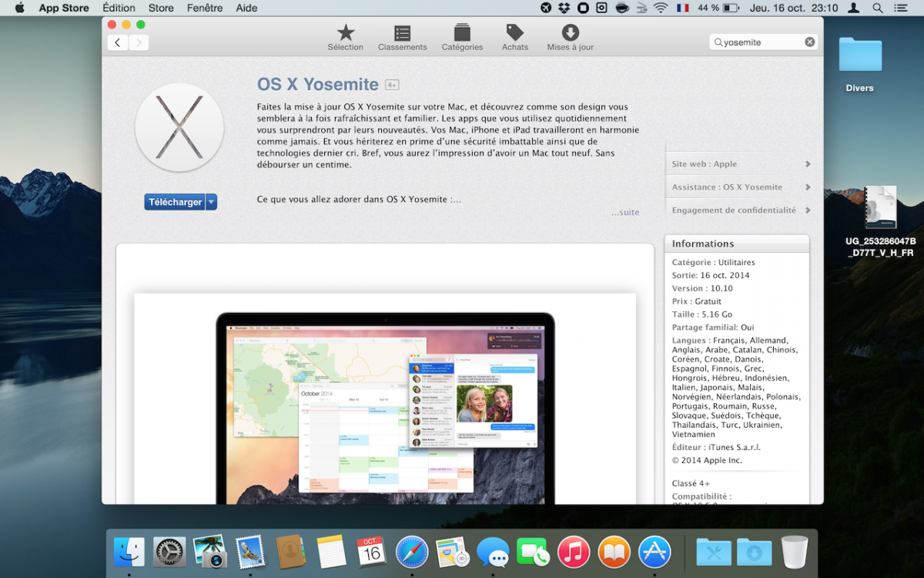Open the Aide menu

coord(246,8)
